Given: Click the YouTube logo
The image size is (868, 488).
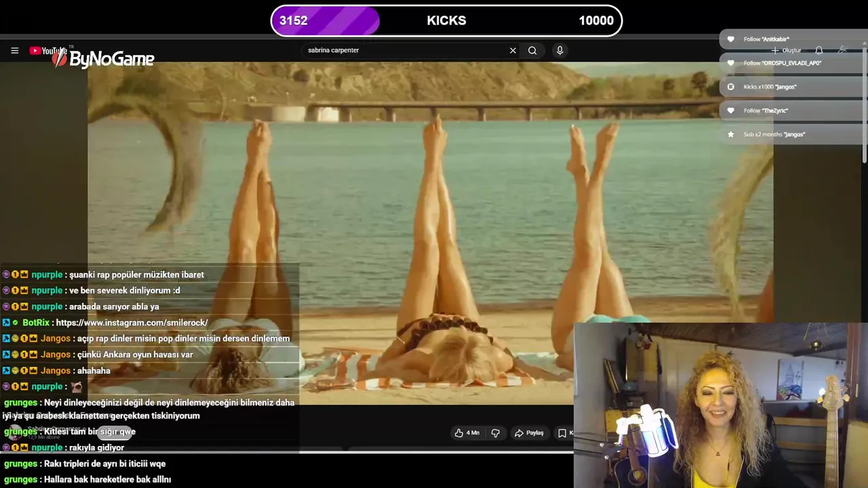Looking at the screenshot, I should click(47, 51).
